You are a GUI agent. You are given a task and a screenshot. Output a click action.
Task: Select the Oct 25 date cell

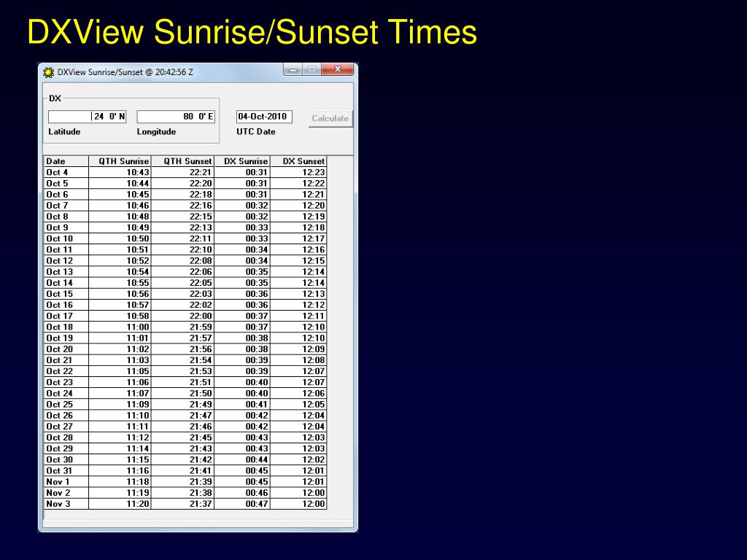(66, 404)
